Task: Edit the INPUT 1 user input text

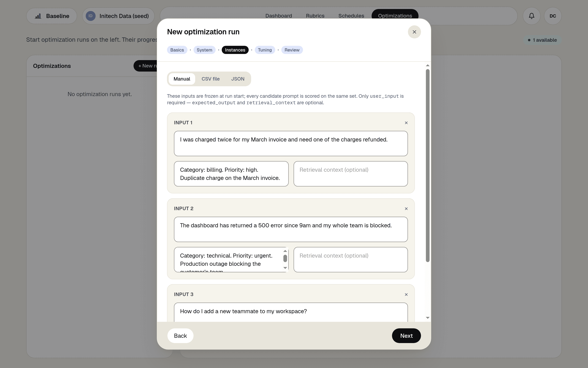Action: (291, 144)
